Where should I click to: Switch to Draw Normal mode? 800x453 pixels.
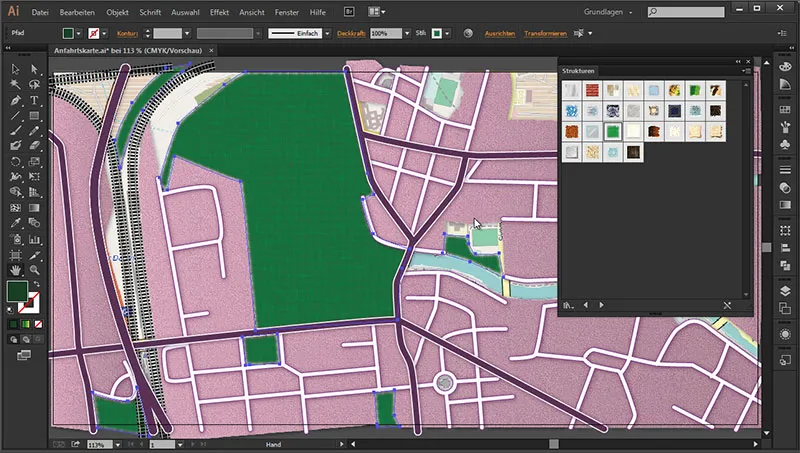point(13,339)
